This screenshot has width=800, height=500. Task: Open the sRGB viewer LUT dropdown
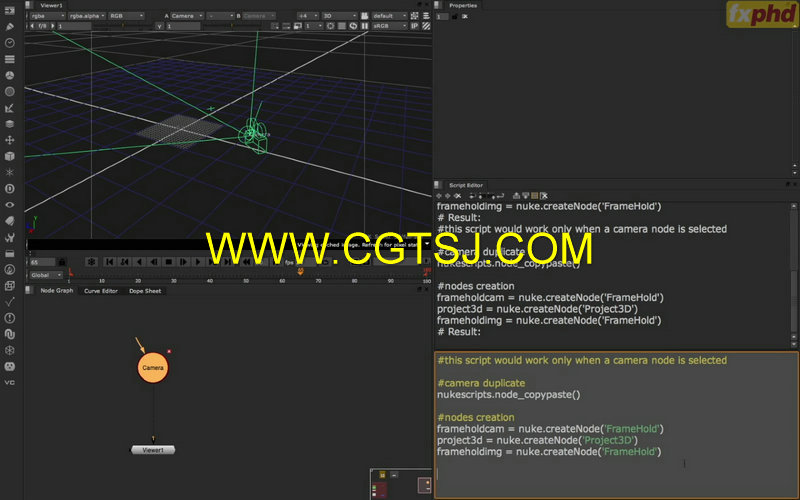(389, 26)
